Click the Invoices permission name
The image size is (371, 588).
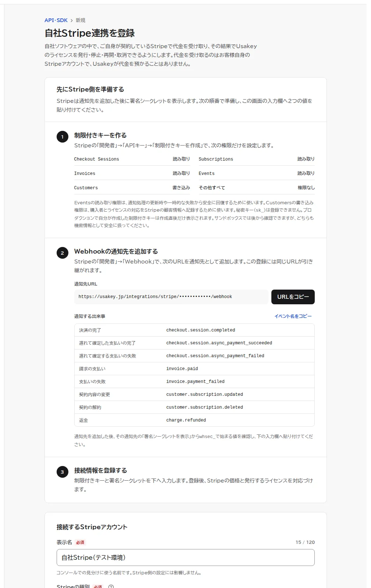pyautogui.click(x=85, y=173)
